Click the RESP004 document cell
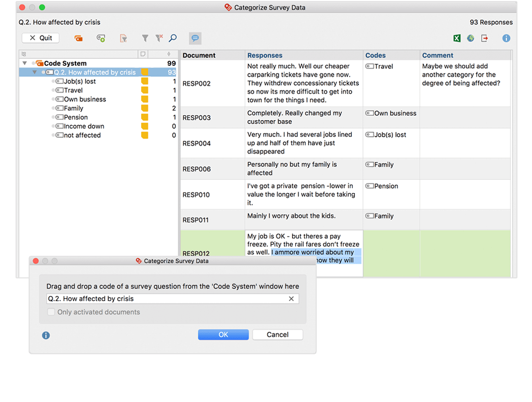 click(x=212, y=143)
